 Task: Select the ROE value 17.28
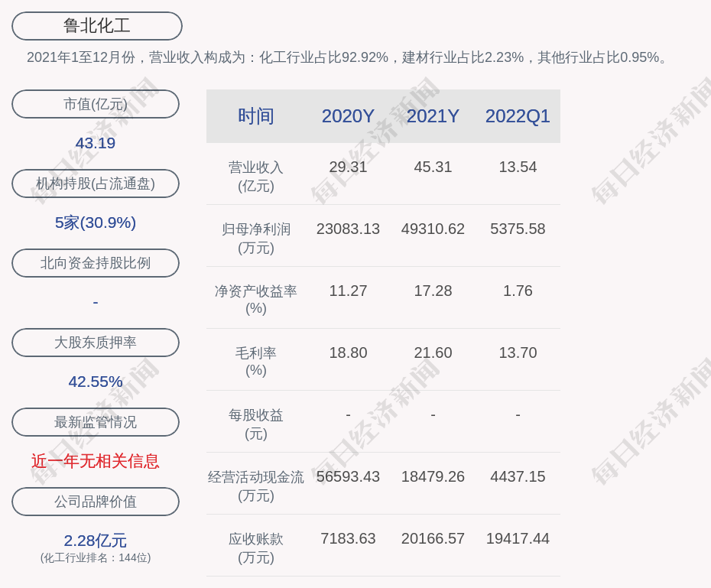(x=433, y=291)
